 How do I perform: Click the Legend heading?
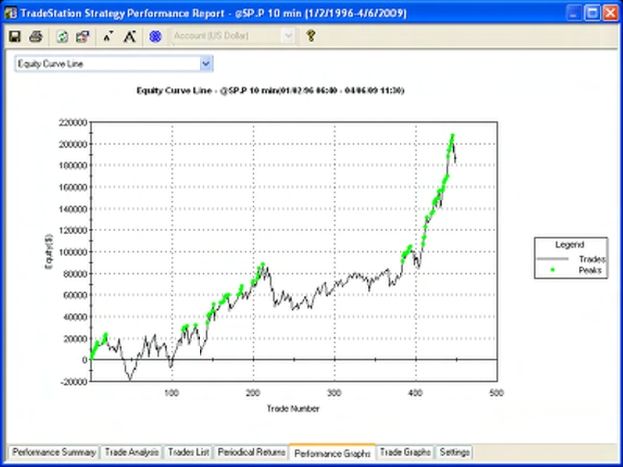tap(570, 244)
